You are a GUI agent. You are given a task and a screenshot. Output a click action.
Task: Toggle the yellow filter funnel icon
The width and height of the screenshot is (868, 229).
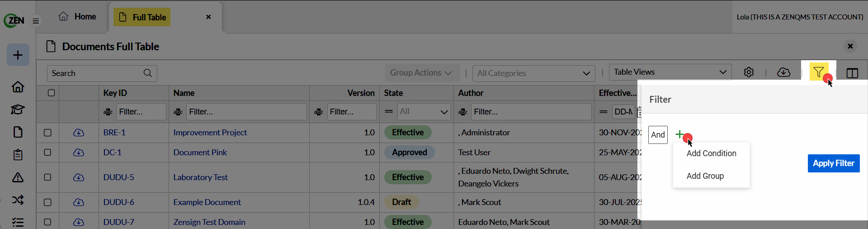819,72
